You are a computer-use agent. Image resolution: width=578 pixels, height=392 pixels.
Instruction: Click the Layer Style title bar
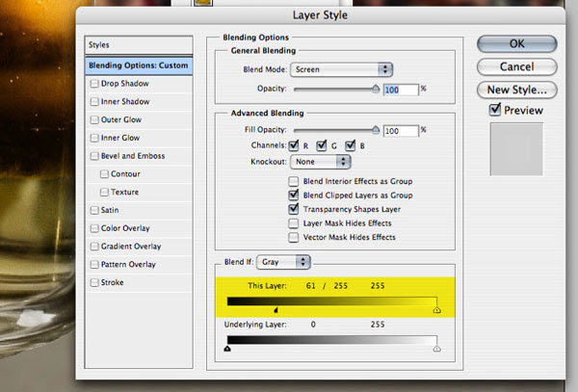click(321, 15)
